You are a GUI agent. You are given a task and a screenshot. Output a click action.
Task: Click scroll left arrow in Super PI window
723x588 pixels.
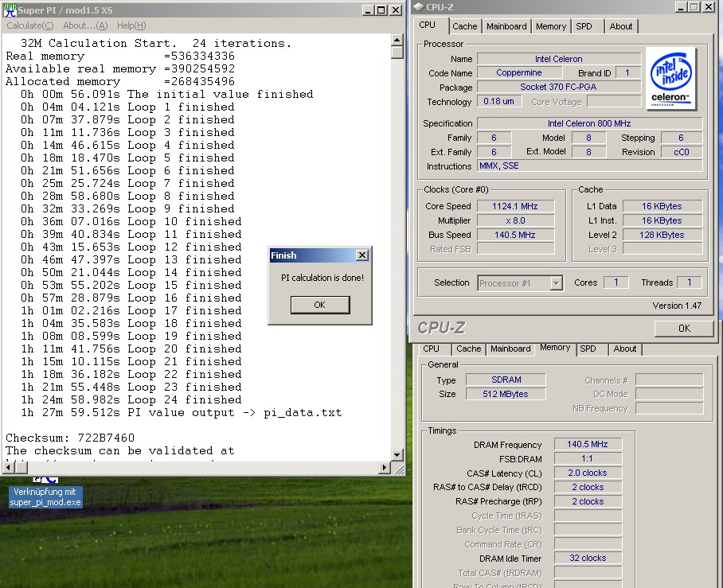[x=9, y=468]
